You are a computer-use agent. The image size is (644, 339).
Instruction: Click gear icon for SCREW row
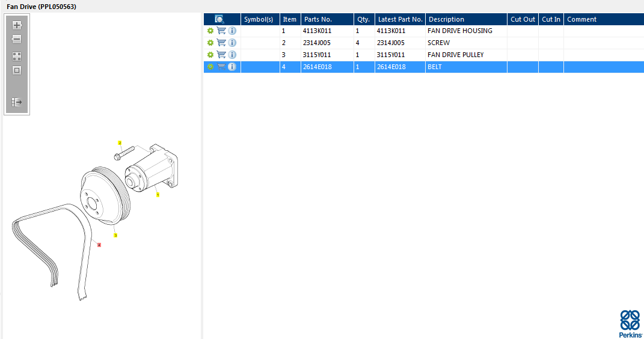point(210,43)
